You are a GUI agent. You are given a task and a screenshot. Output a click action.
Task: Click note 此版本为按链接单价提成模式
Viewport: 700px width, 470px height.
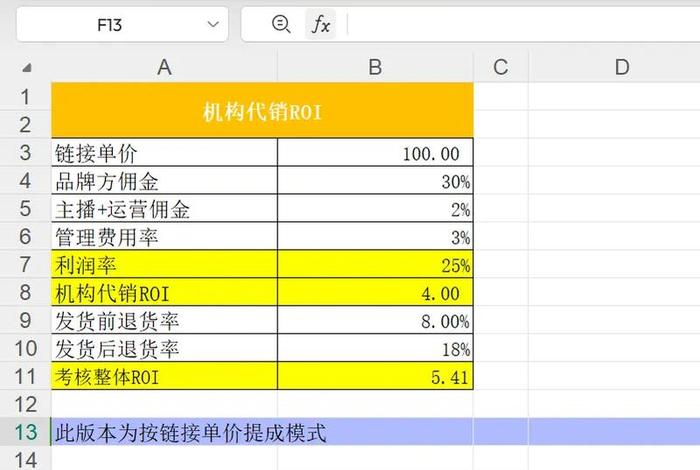pos(191,433)
